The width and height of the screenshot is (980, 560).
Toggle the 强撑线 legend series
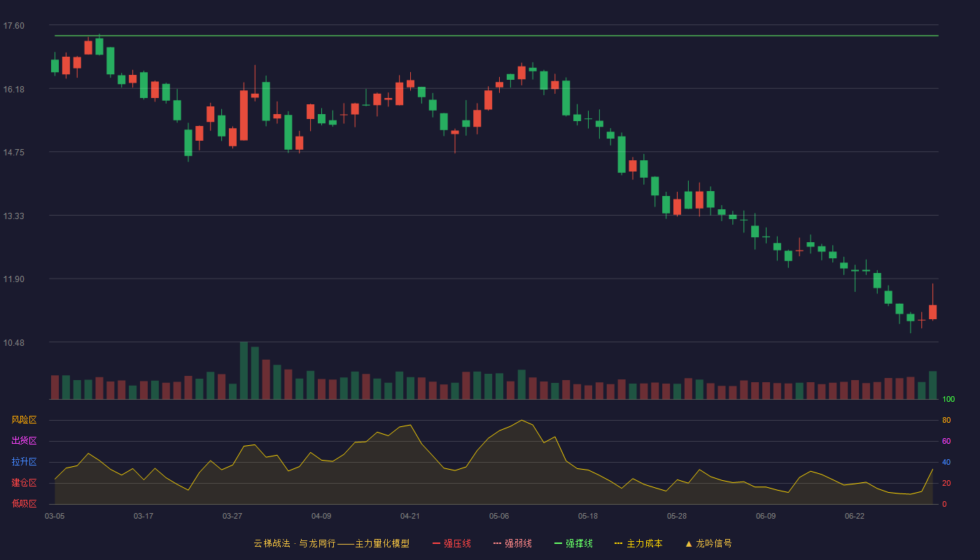pos(573,543)
